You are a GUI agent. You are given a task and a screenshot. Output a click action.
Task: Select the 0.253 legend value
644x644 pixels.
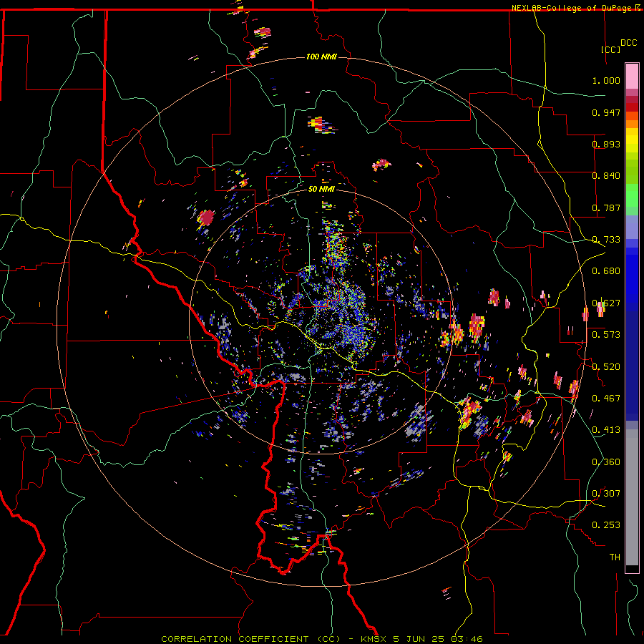pyautogui.click(x=606, y=525)
